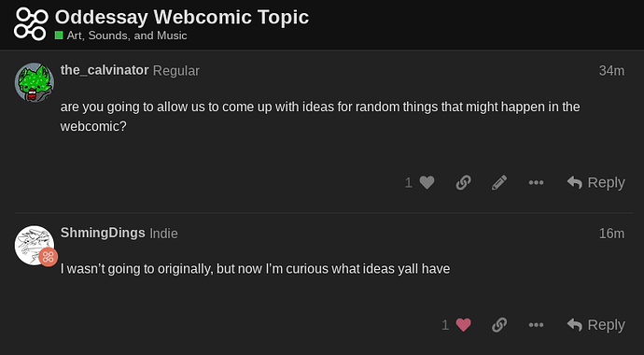Like the_calvinator's post with the heart
Viewport: 644px width, 355px height.
pyautogui.click(x=427, y=182)
